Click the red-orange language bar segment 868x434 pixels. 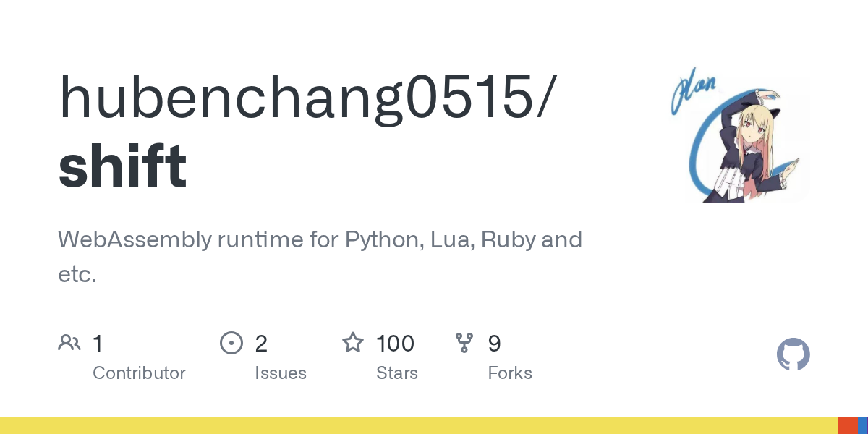click(x=846, y=425)
